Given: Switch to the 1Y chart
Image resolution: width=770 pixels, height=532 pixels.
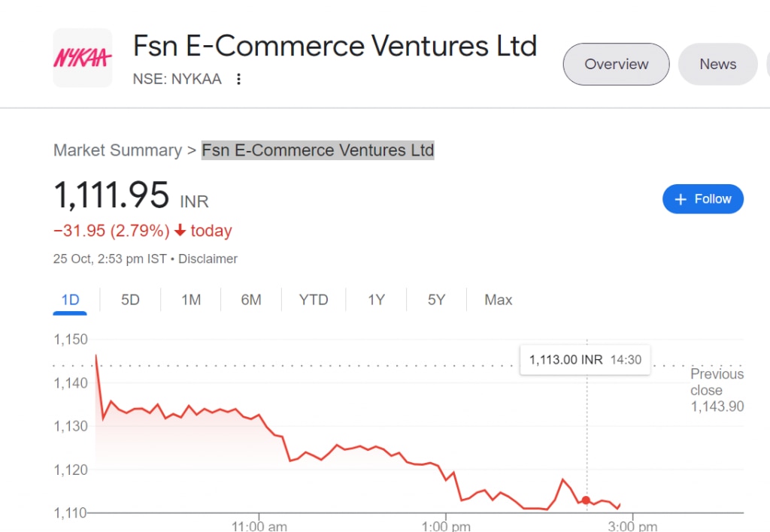Looking at the screenshot, I should [375, 299].
